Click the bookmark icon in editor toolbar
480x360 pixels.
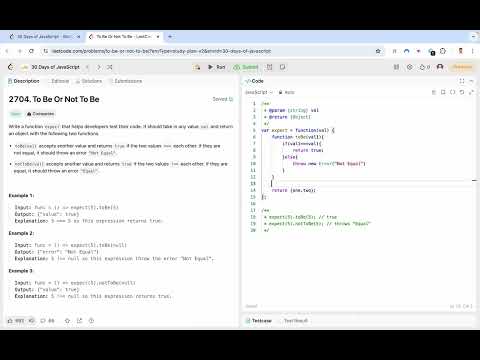443,92
